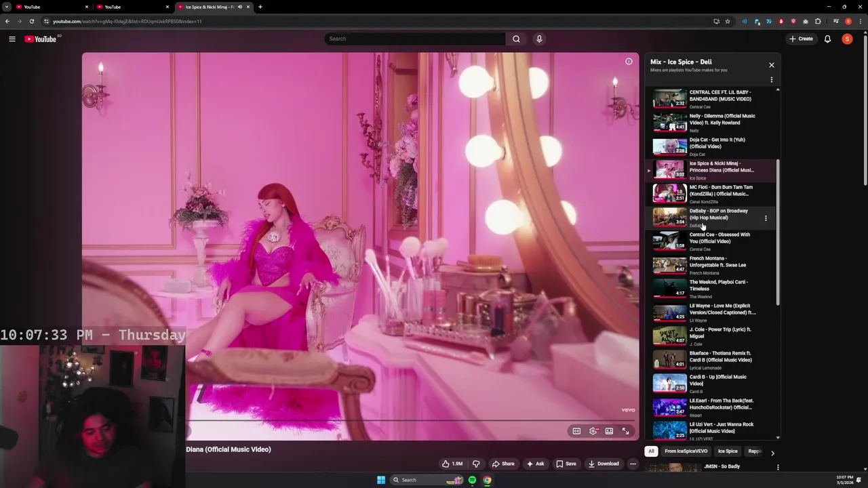Image resolution: width=868 pixels, height=488 pixels.
Task: Start voice search with the microphone
Action: (x=539, y=39)
